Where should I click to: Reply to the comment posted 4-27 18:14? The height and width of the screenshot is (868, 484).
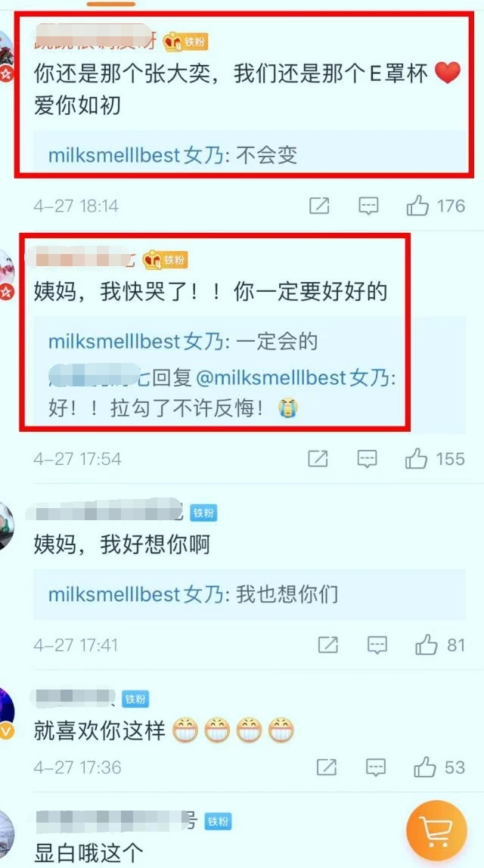coord(368,206)
